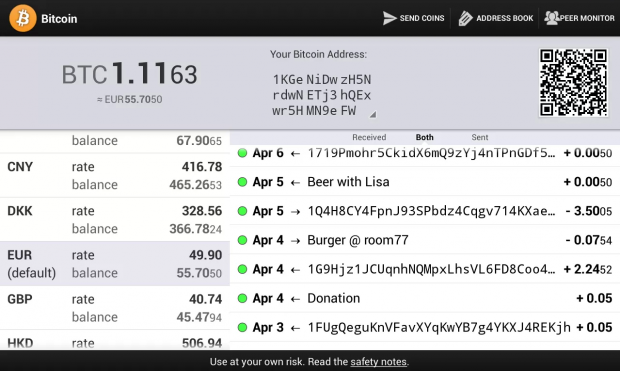This screenshot has height=371, width=620.
Task: Click green status dot of Burger @ room77
Action: [x=242, y=240]
